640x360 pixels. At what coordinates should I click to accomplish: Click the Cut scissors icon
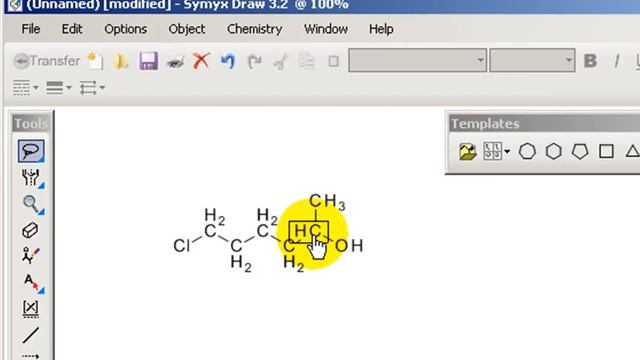point(280,62)
